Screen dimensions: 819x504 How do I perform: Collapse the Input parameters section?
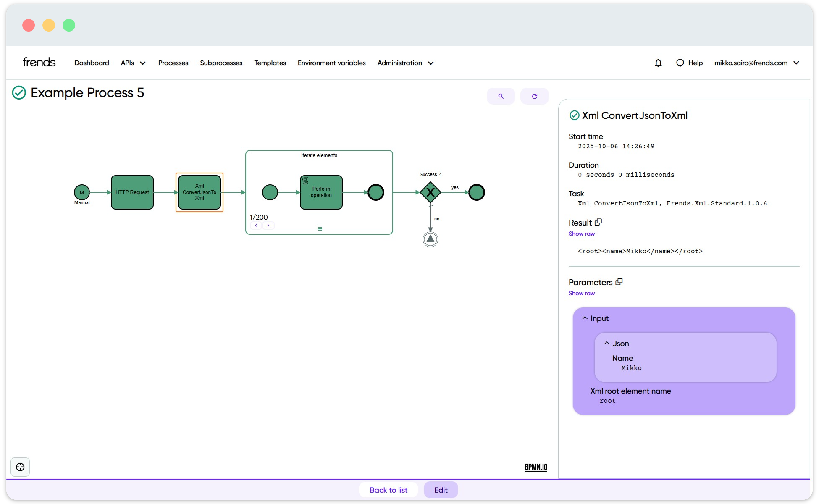tap(585, 318)
